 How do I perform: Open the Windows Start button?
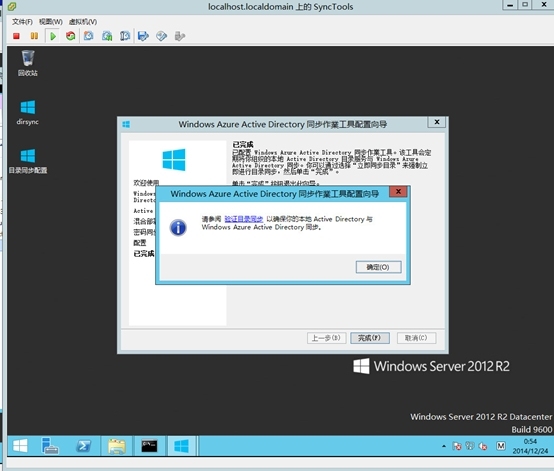click(x=20, y=446)
